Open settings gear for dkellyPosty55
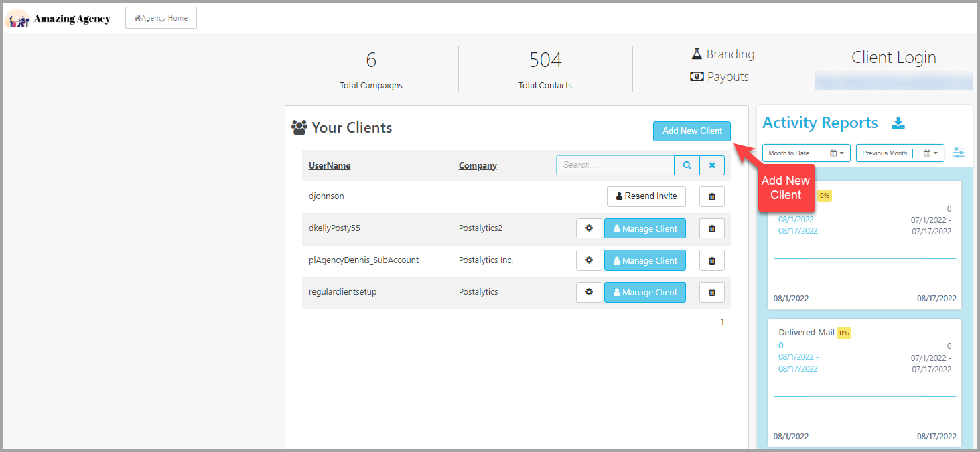Screen dimensions: 980x452 pos(589,228)
